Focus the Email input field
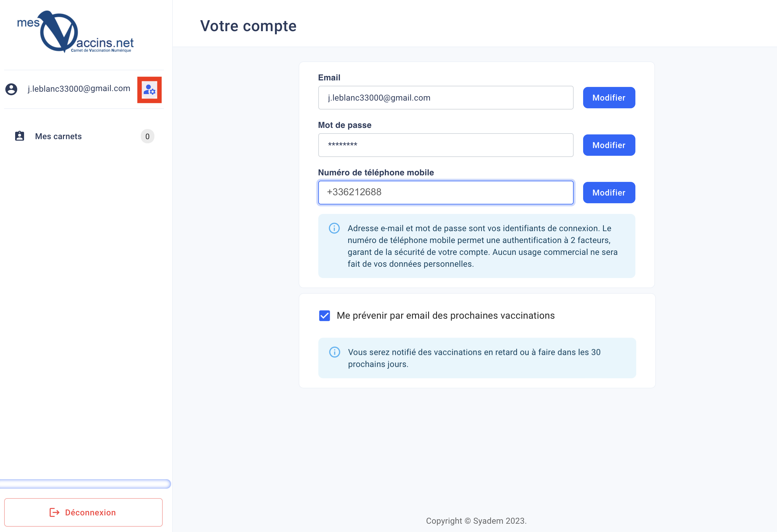Image resolution: width=777 pixels, height=532 pixels. 446,98
